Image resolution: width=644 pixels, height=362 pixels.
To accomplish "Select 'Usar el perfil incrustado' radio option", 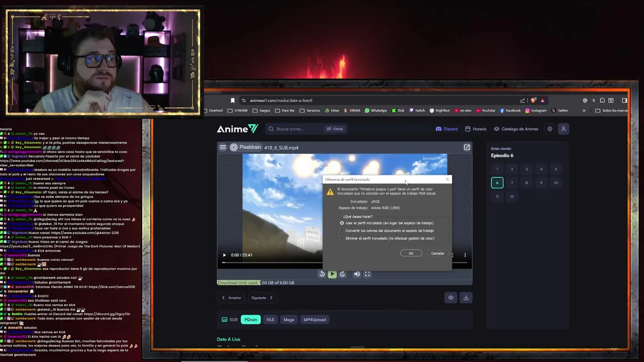I will coord(342,223).
